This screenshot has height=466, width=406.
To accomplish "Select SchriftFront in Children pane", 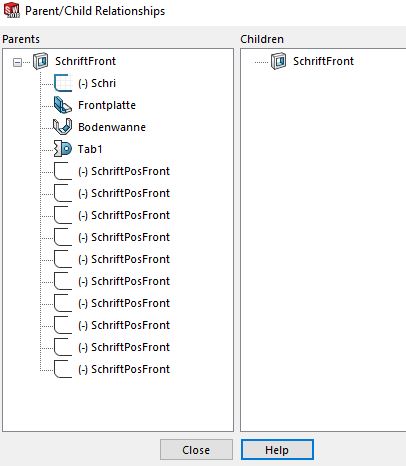I will [323, 61].
